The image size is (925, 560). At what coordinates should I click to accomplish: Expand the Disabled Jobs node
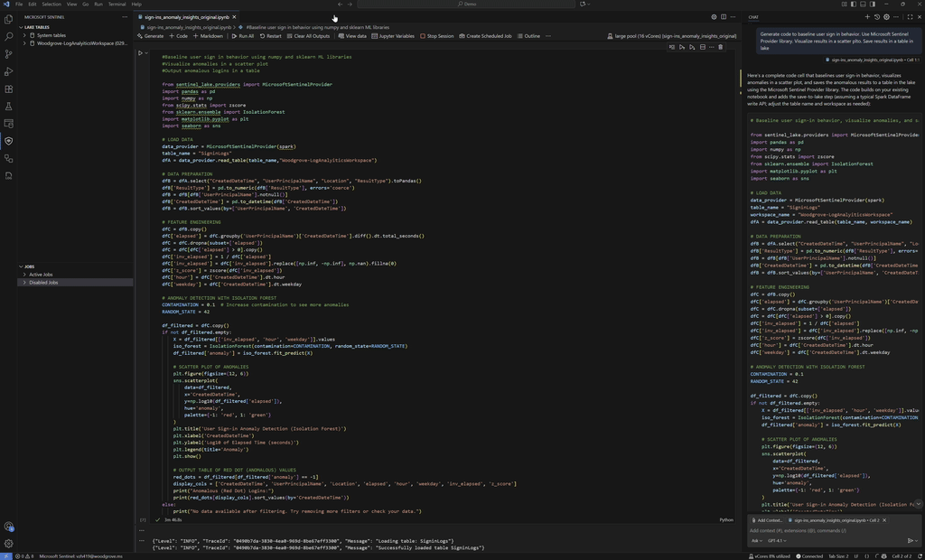click(x=24, y=283)
